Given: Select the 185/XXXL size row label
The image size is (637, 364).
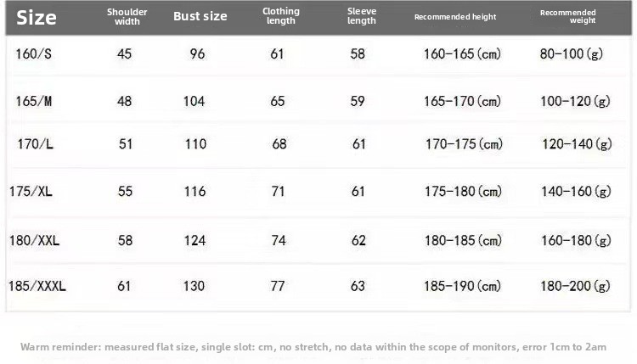Looking at the screenshot, I should (37, 286).
